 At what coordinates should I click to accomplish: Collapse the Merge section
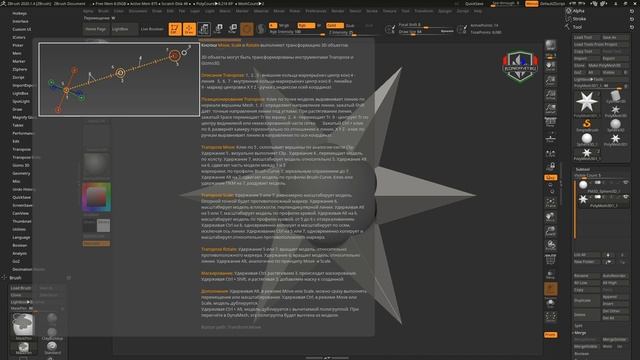click(580, 333)
